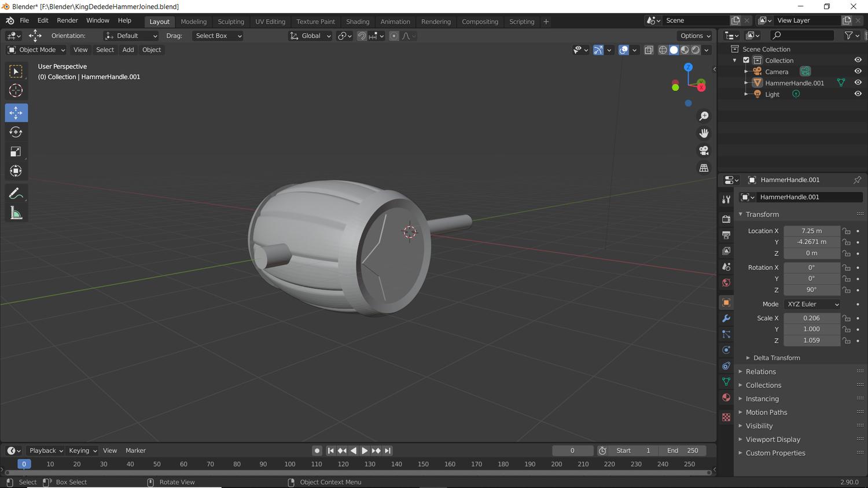Activate the Measure ruler tool
Viewport: 868px width, 488px height.
[x=16, y=213]
